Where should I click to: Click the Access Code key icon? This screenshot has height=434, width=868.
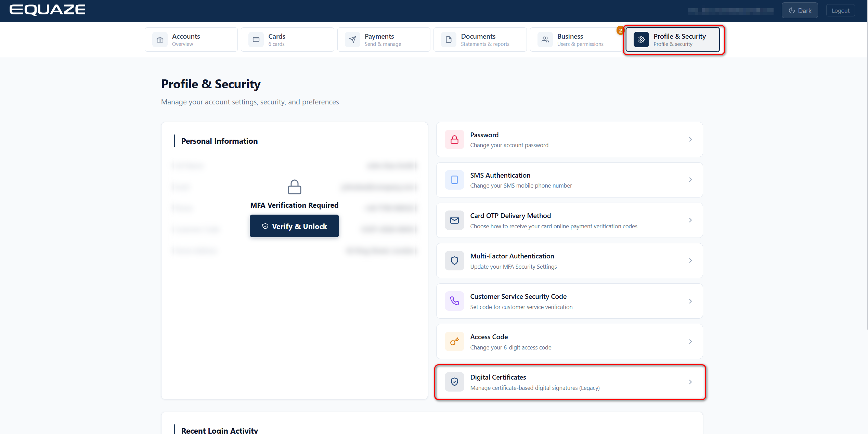(x=454, y=341)
